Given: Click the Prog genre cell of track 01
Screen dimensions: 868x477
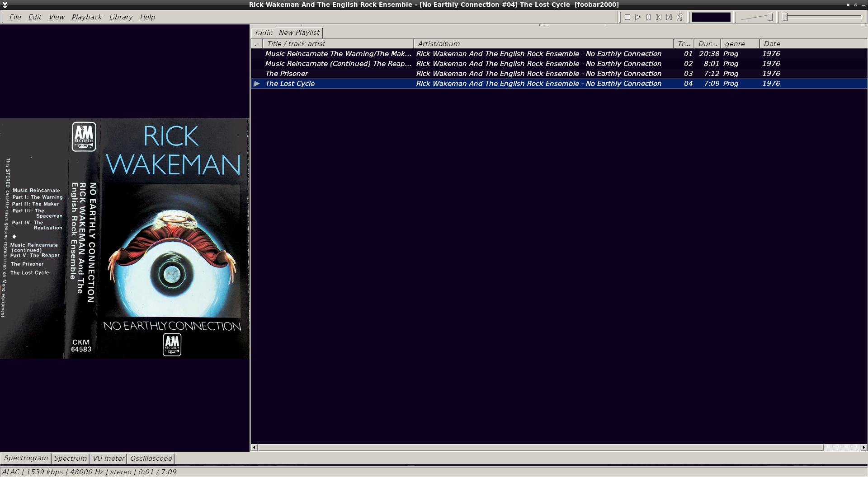Looking at the screenshot, I should pos(731,54).
